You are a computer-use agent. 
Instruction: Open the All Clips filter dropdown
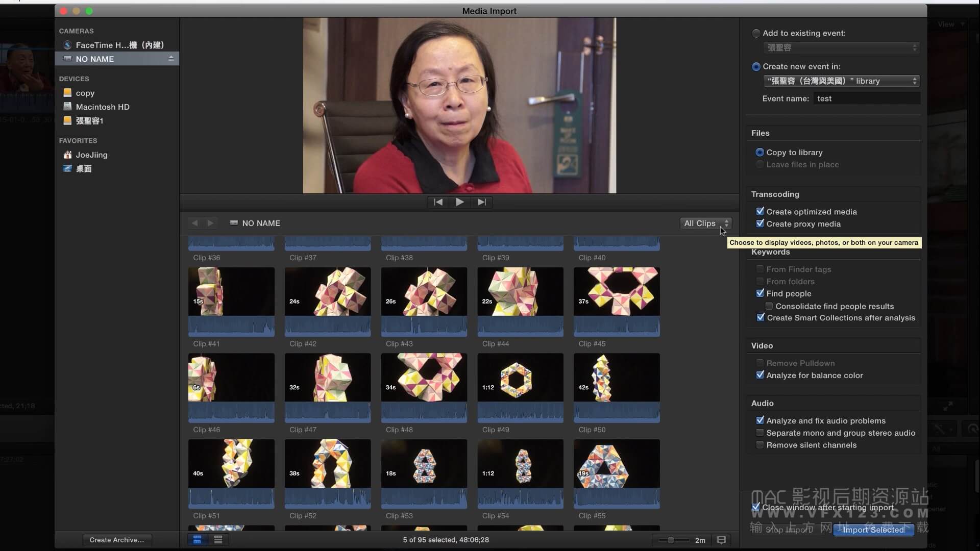click(706, 223)
